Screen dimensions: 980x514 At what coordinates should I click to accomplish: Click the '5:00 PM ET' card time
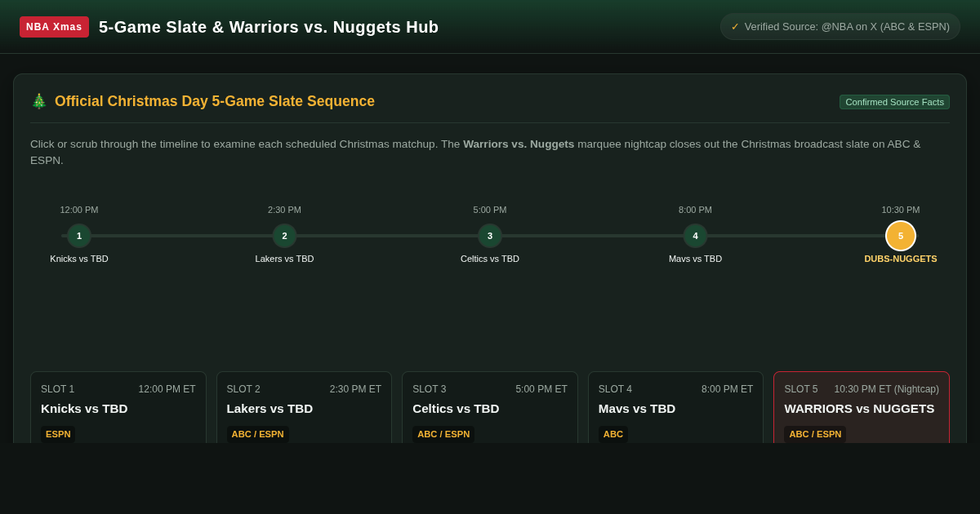541,389
